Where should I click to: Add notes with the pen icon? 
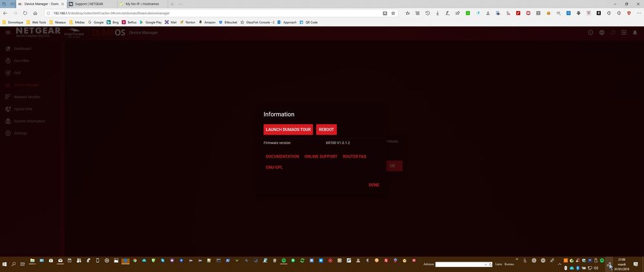point(448,13)
